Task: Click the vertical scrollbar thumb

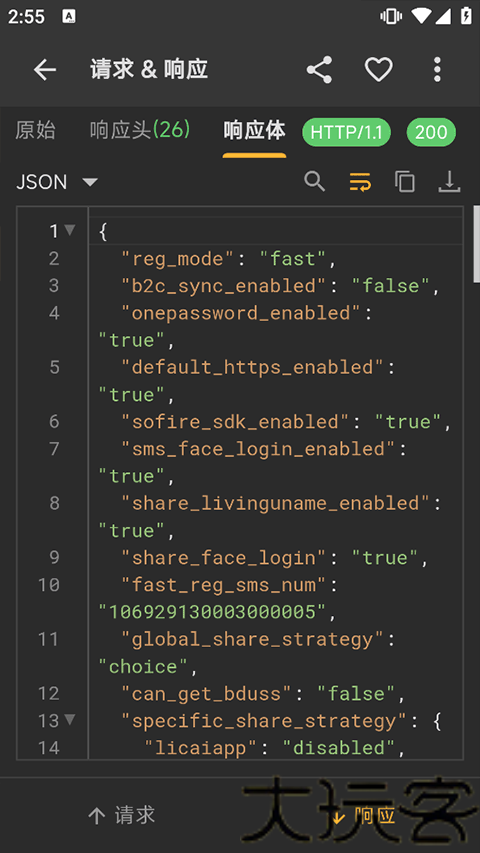Action: (x=477, y=244)
